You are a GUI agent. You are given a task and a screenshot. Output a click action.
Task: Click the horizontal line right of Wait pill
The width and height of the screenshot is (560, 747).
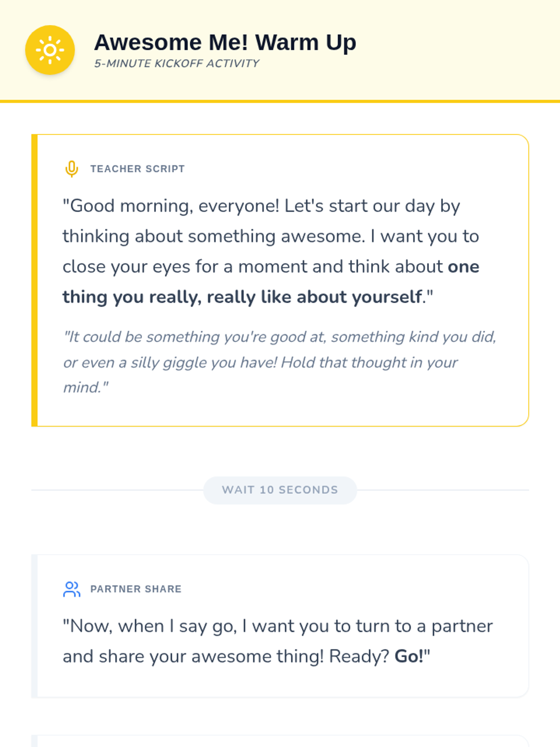pos(443,490)
